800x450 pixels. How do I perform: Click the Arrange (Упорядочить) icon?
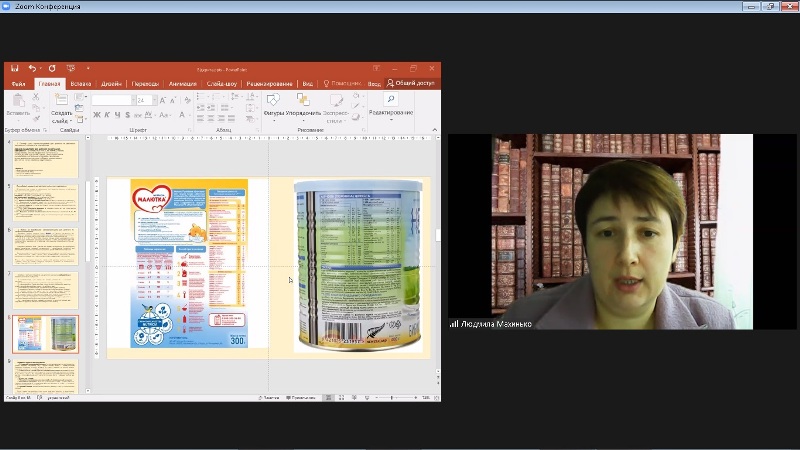point(303,100)
